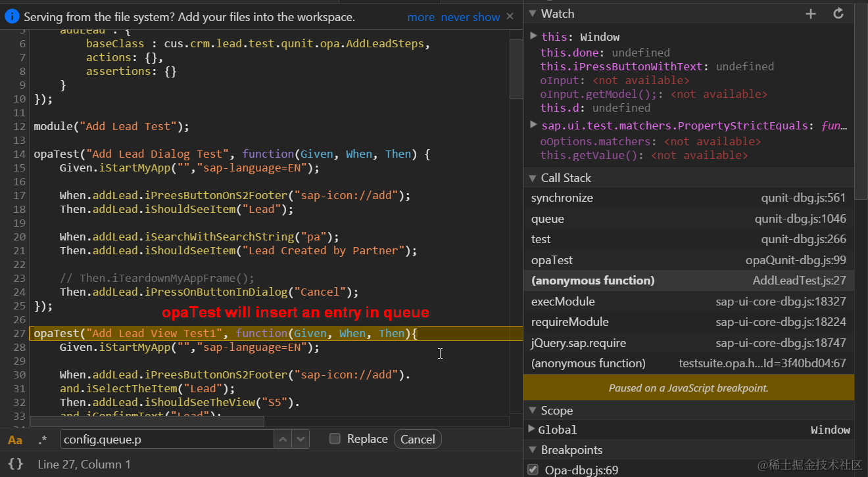Viewport: 868px width, 477px height.
Task: Select synchronize call stack frame
Action: (688, 198)
